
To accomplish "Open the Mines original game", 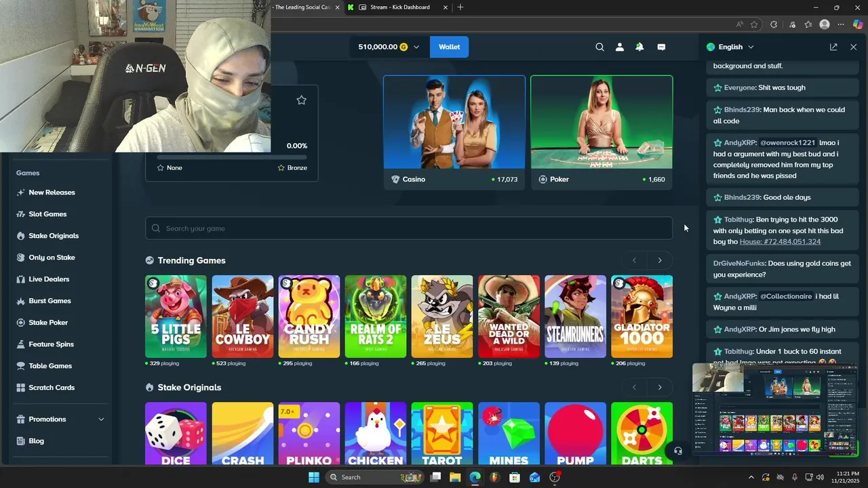I will click(x=509, y=434).
